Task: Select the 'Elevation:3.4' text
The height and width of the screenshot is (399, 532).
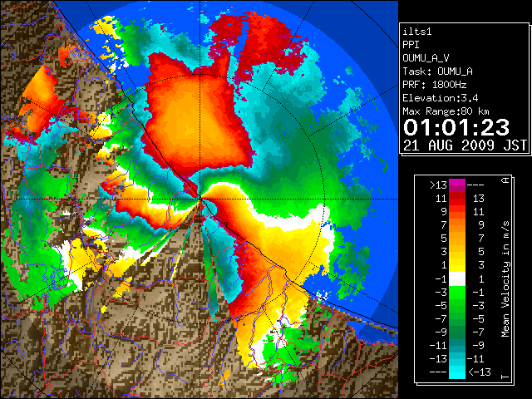Action: (x=441, y=98)
